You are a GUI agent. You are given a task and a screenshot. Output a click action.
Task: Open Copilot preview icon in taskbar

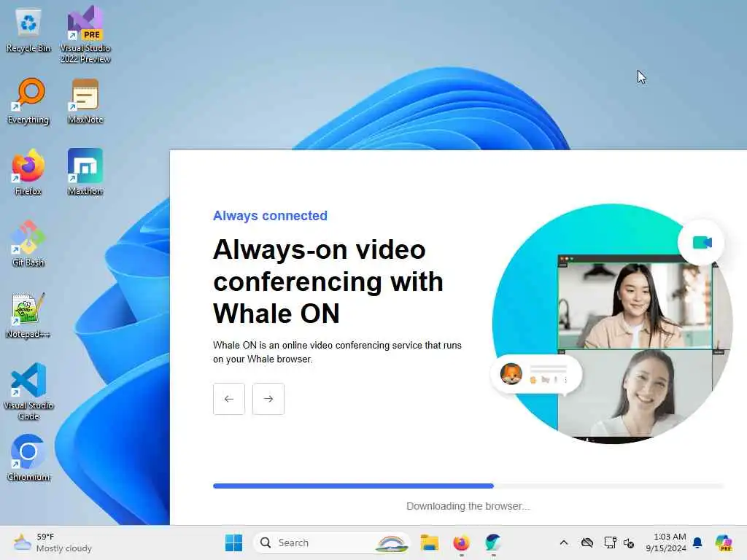[724, 542]
